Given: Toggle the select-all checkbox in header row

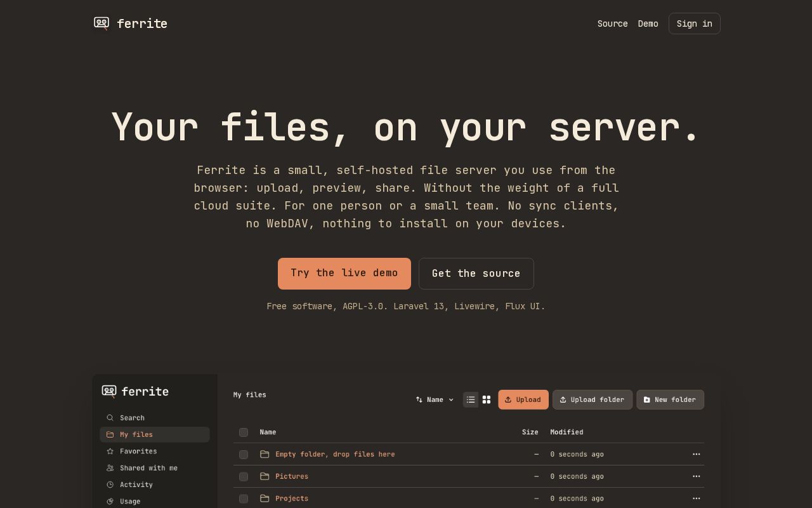Looking at the screenshot, I should (x=244, y=432).
